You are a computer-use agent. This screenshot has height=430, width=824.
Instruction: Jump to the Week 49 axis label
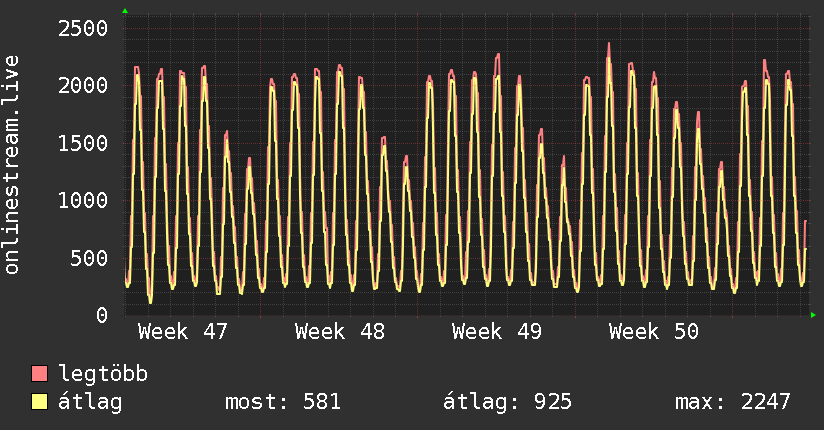pos(497,332)
